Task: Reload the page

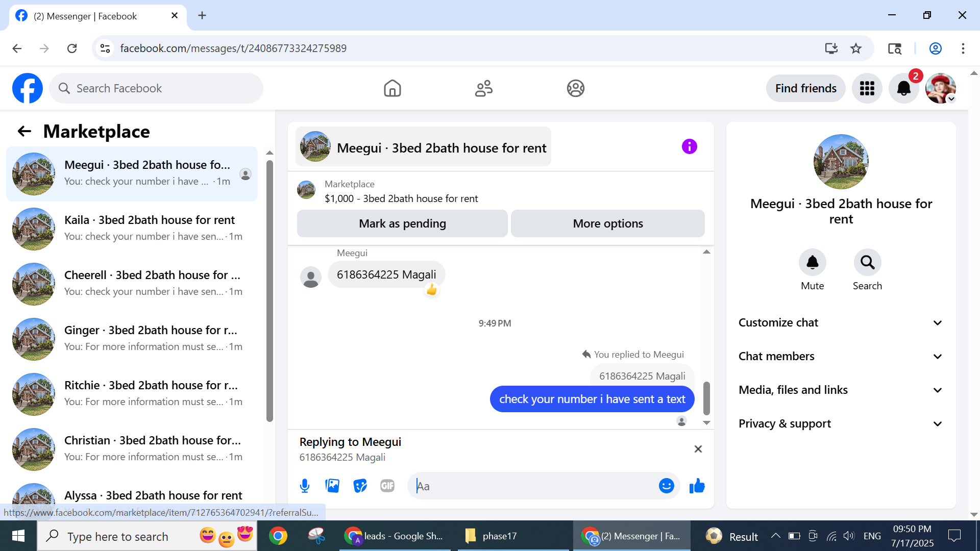Action: tap(72, 48)
